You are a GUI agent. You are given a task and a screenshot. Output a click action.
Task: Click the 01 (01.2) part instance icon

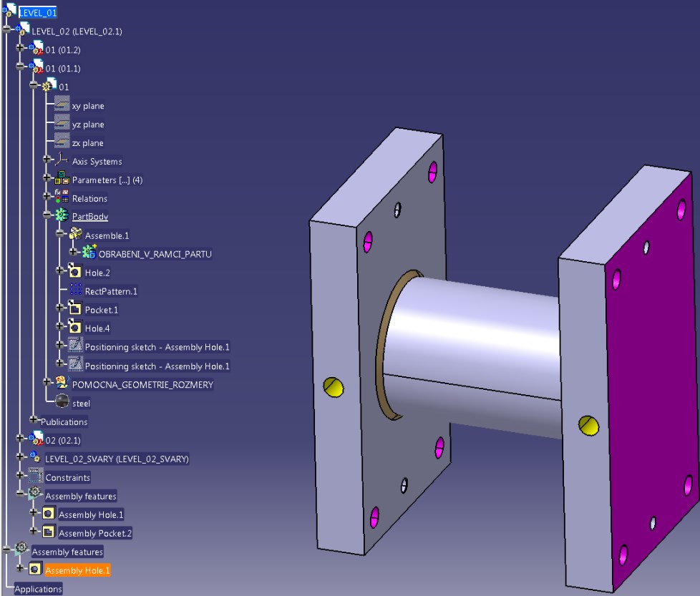(37, 48)
